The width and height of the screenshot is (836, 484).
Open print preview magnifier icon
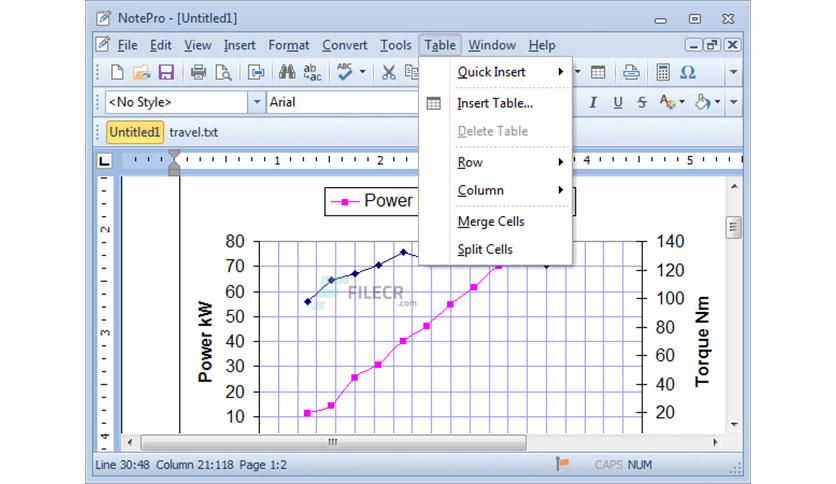[x=223, y=72]
